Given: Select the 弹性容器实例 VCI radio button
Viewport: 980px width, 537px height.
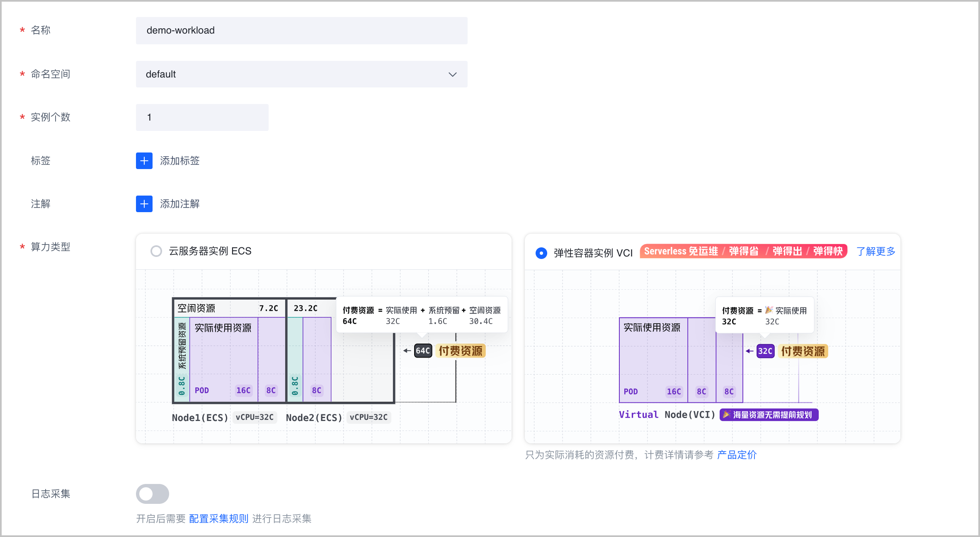Looking at the screenshot, I should pos(541,253).
